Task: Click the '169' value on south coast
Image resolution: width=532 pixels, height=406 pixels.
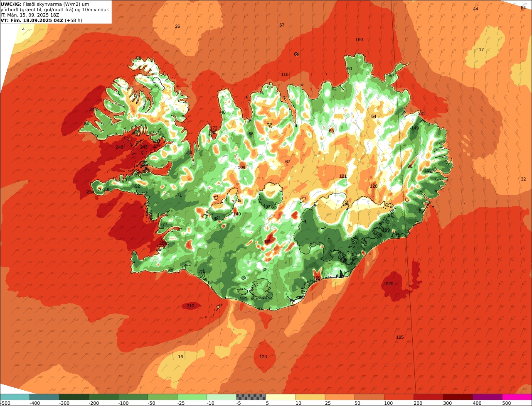Action: click(317, 278)
